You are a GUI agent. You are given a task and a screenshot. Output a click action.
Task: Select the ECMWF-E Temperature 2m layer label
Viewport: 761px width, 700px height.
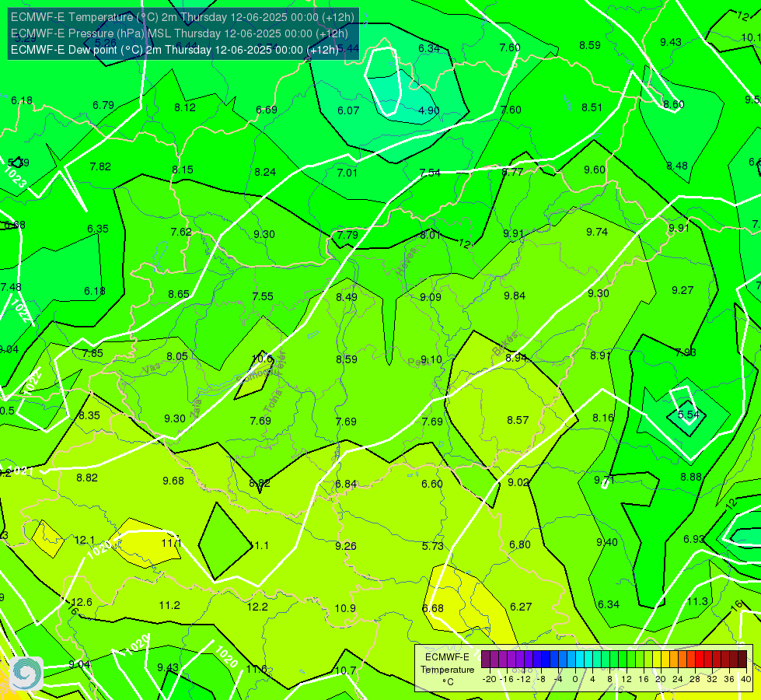pyautogui.click(x=183, y=17)
